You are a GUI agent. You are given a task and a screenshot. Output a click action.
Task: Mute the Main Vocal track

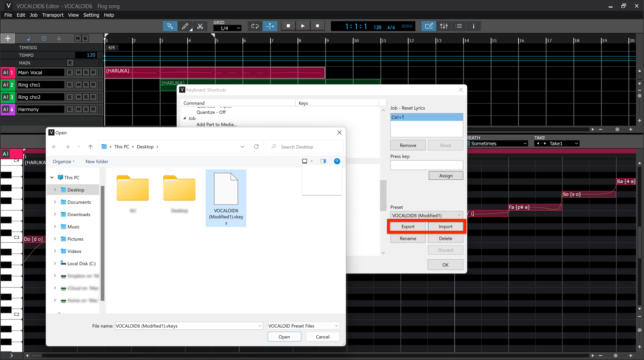click(x=78, y=72)
